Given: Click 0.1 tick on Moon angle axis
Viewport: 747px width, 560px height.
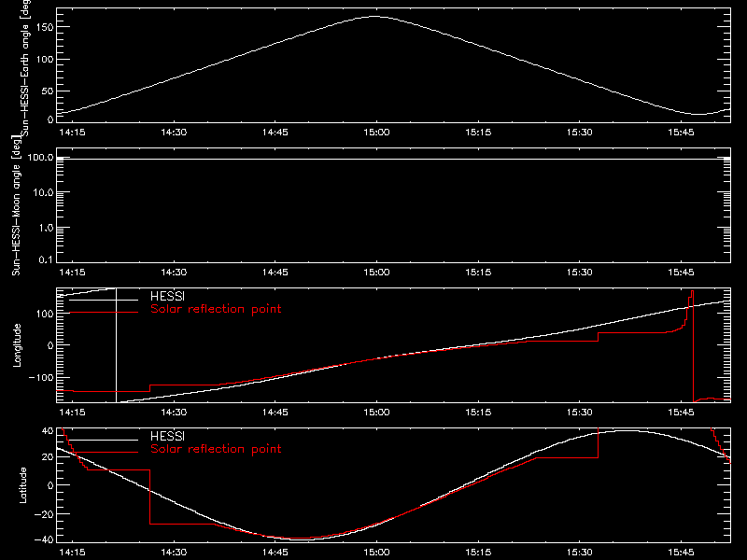Looking at the screenshot, I should tap(46, 259).
